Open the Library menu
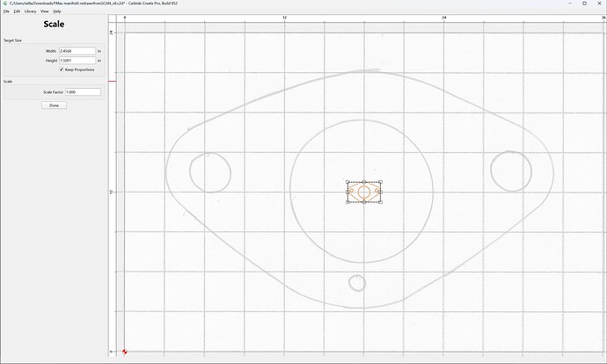The height and width of the screenshot is (364, 607). (x=30, y=11)
